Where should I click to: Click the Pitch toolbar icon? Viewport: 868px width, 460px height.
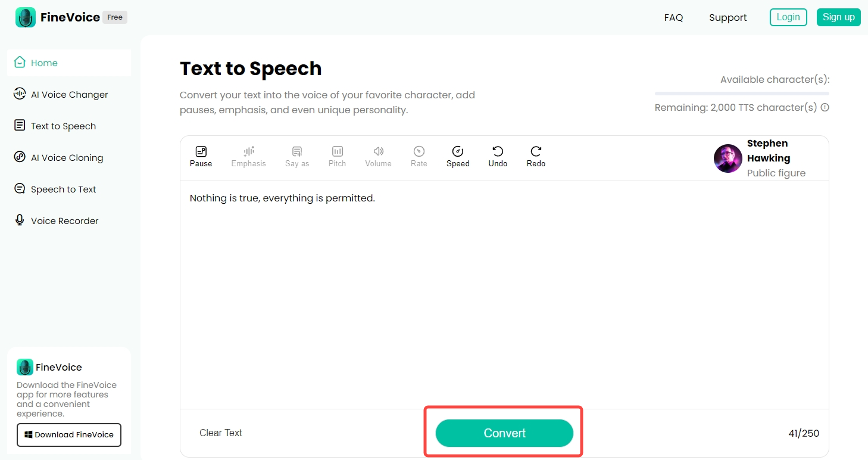[x=337, y=151]
